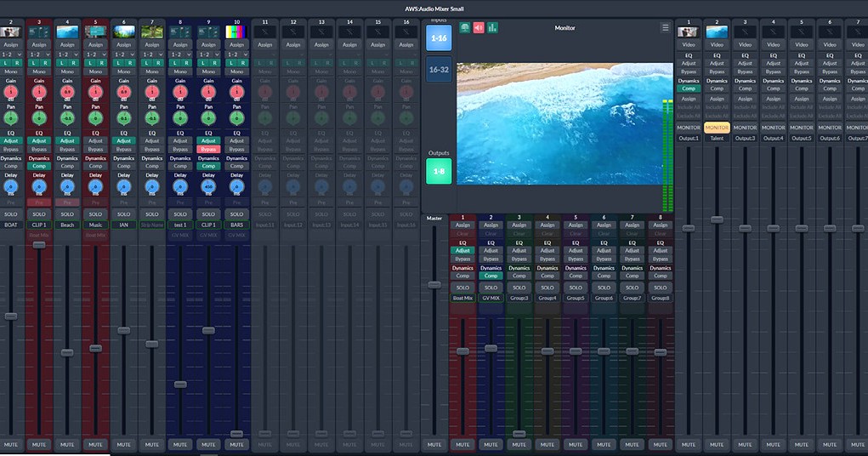Viewport: 868px width, 456px height.
Task: Toggle Comp dynamics on input channel 3
Action: pos(39,166)
